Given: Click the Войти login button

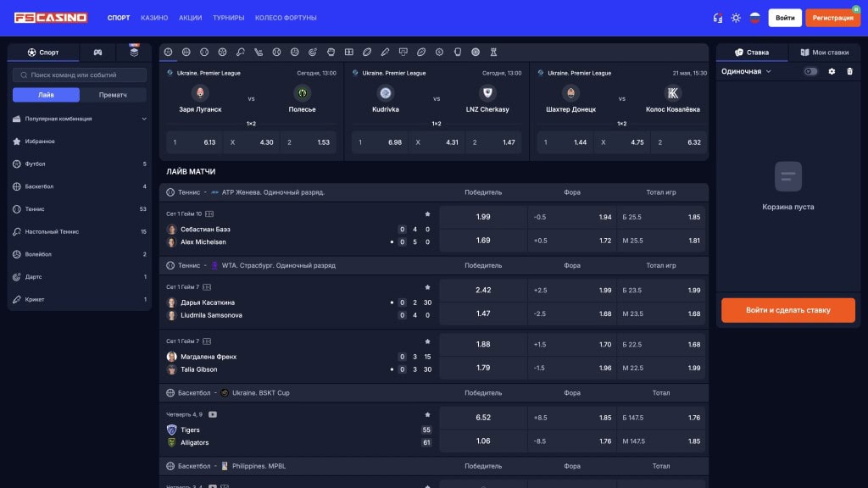Looking at the screenshot, I should 785,18.
